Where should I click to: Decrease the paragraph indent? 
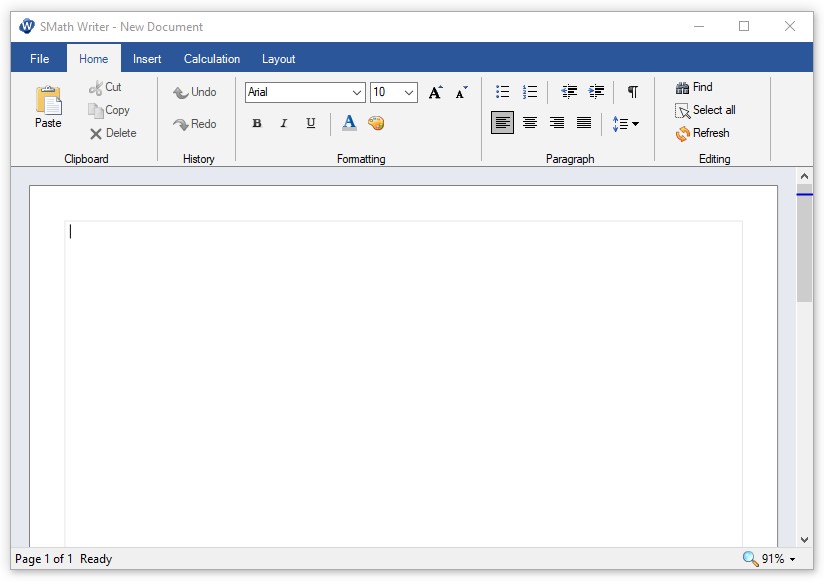point(569,92)
